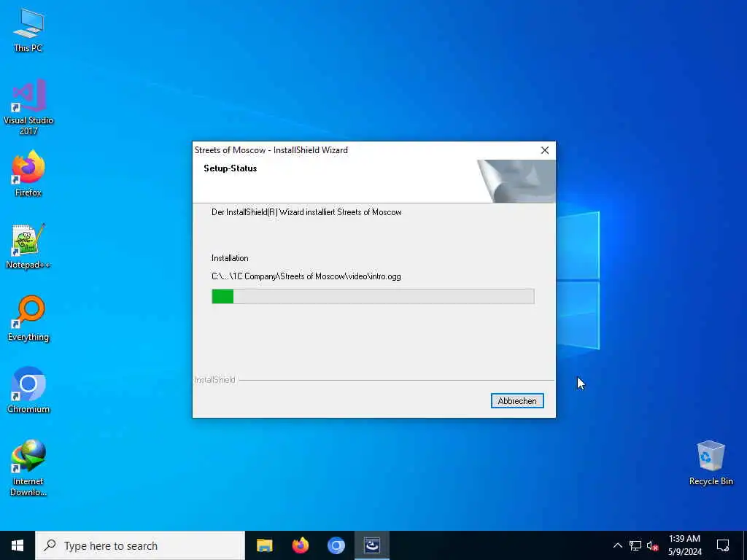
Task: Click the intro.ogg file path text
Action: pyautogui.click(x=306, y=276)
